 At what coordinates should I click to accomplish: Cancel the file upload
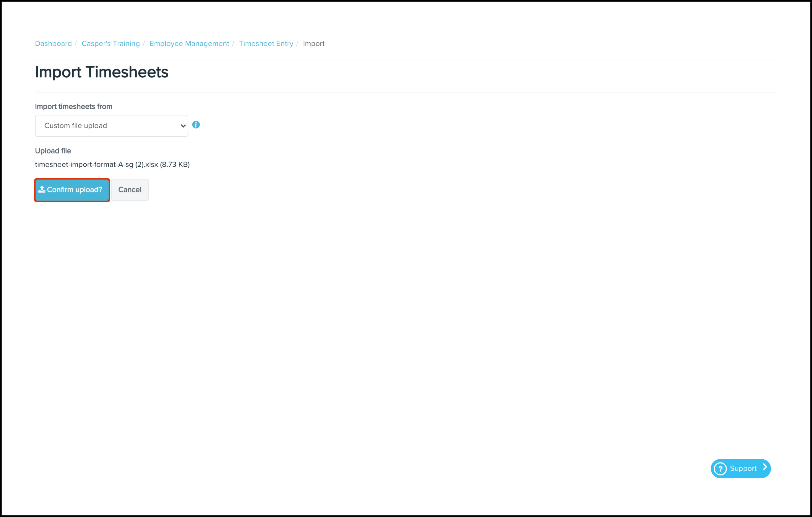tap(130, 190)
